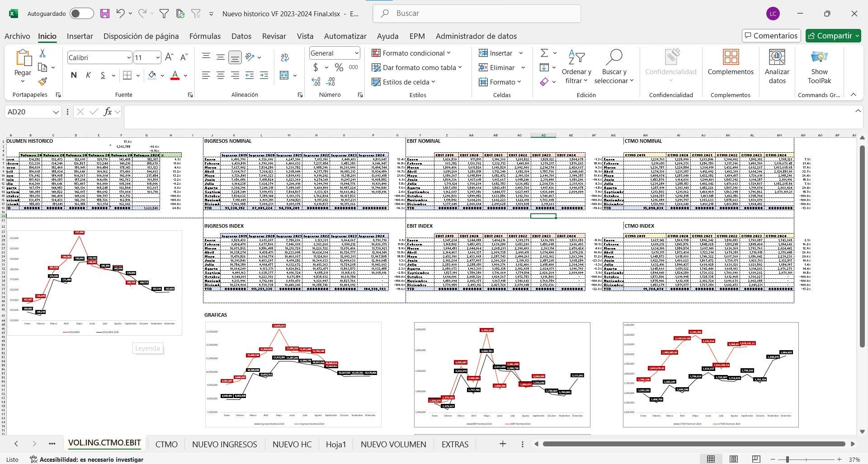The width and height of the screenshot is (868, 464).
Task: Open Ordenar y filtrar tool
Action: [x=576, y=67]
